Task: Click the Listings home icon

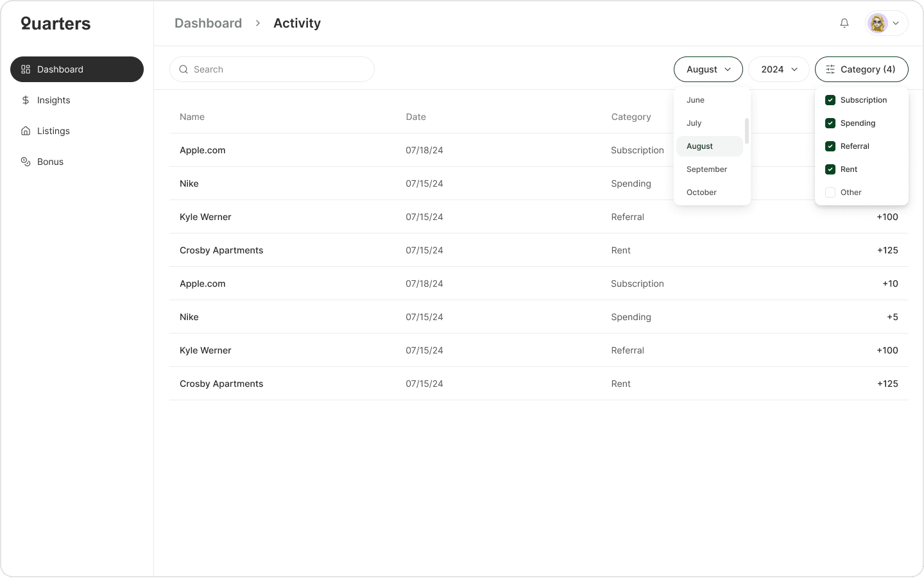Action: click(25, 131)
